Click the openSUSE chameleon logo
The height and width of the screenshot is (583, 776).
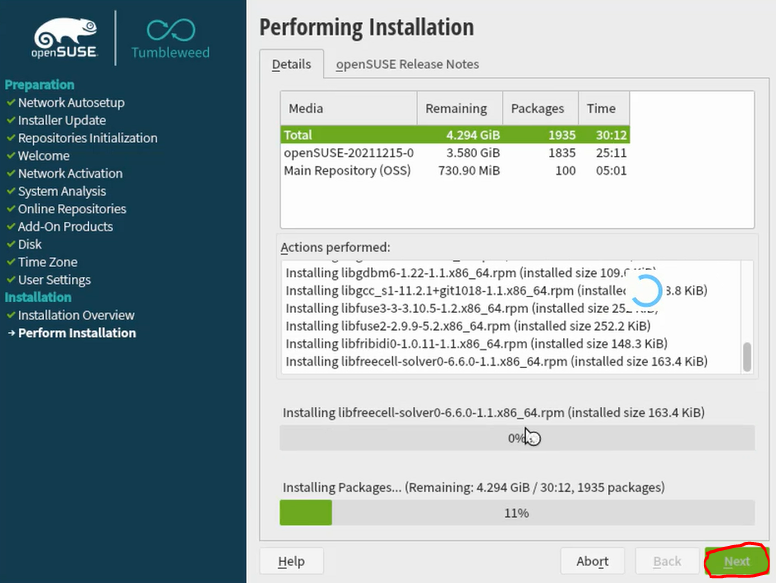[64, 38]
